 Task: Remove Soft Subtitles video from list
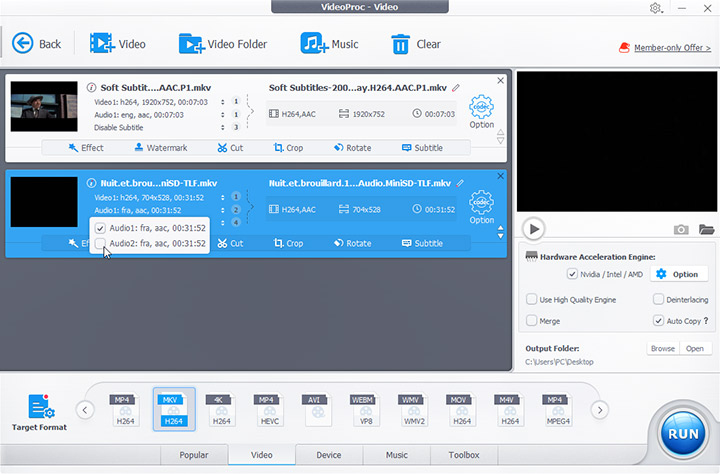[x=501, y=80]
